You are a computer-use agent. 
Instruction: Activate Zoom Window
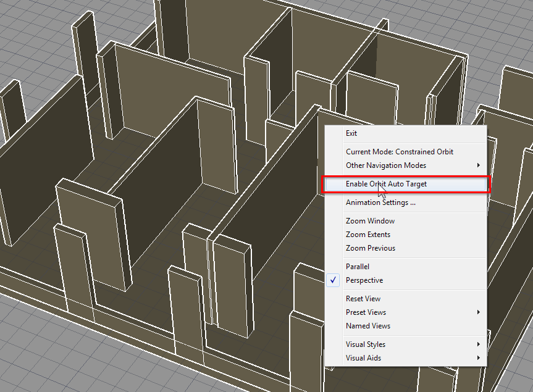coord(370,221)
